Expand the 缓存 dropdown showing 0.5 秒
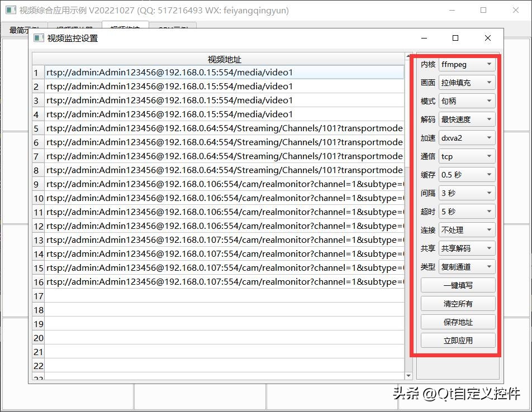The image size is (532, 412). coord(467,174)
